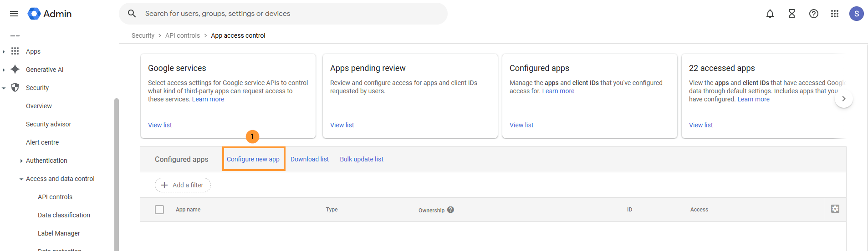Expand the Authentication submenu
The height and width of the screenshot is (251, 868).
point(21,161)
